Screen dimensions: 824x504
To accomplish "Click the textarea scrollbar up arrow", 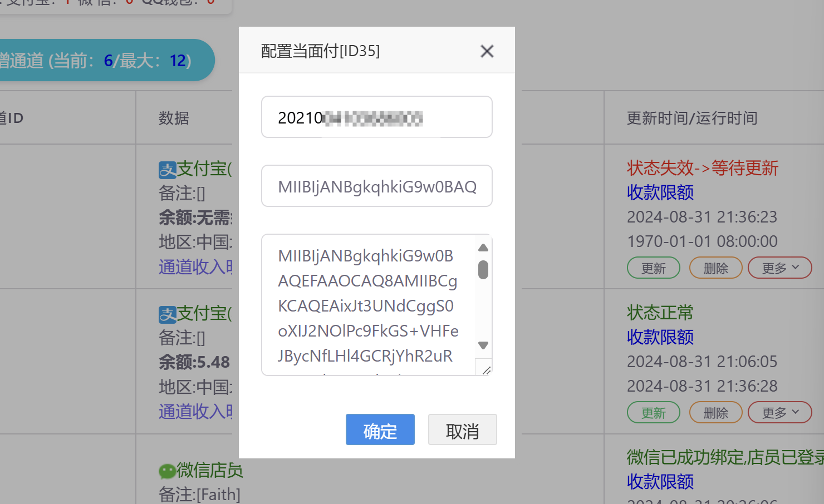I will (483, 248).
